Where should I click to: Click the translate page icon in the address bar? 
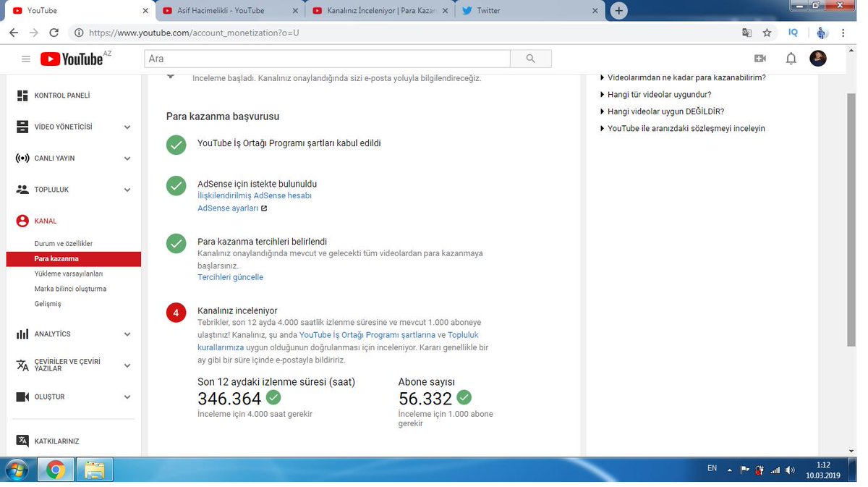click(747, 33)
